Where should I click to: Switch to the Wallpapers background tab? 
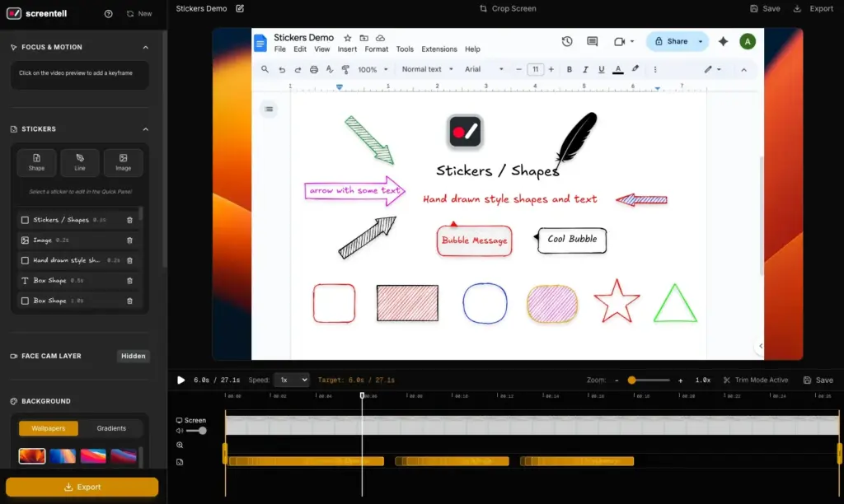tap(47, 428)
